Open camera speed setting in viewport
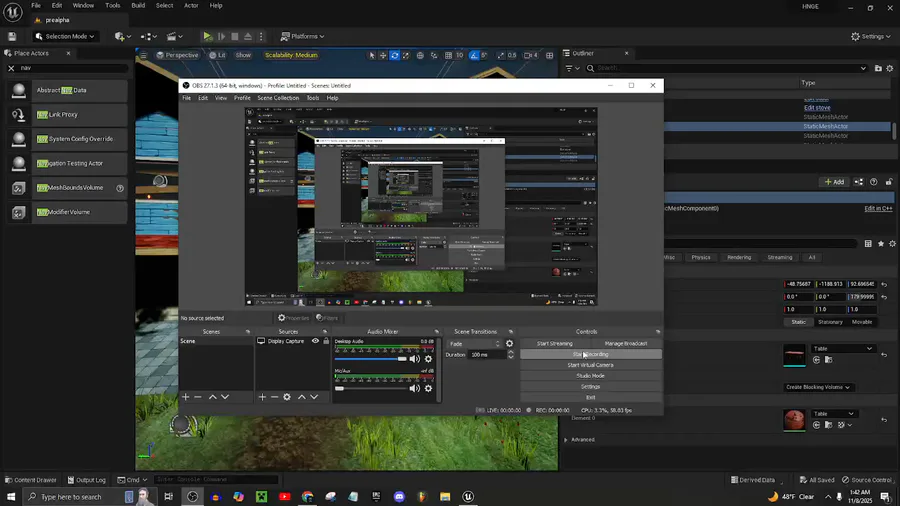 pos(531,55)
